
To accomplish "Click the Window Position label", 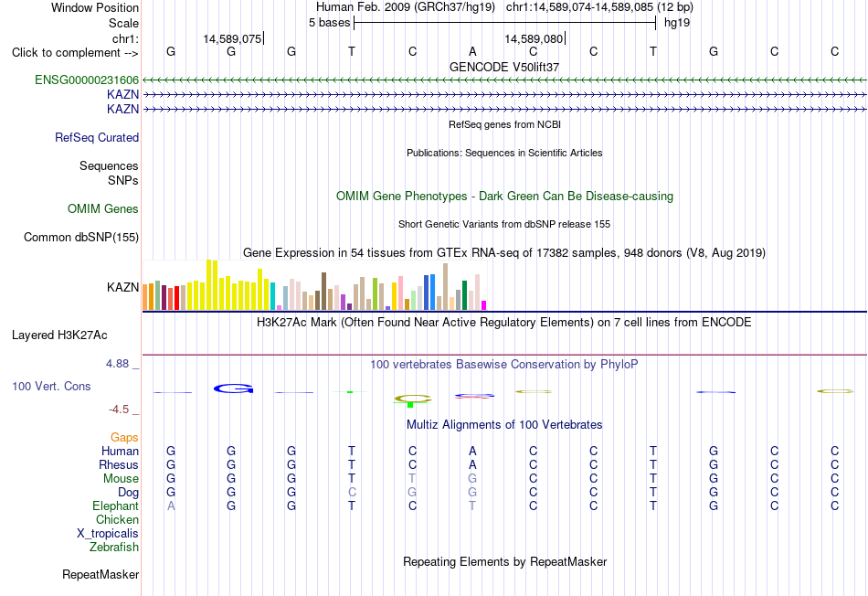I will coord(95,7).
